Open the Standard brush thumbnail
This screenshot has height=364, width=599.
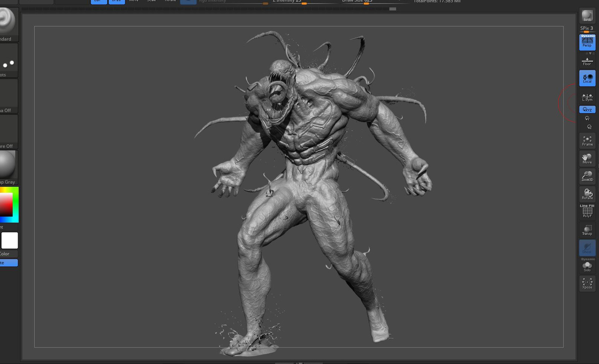click(x=8, y=24)
